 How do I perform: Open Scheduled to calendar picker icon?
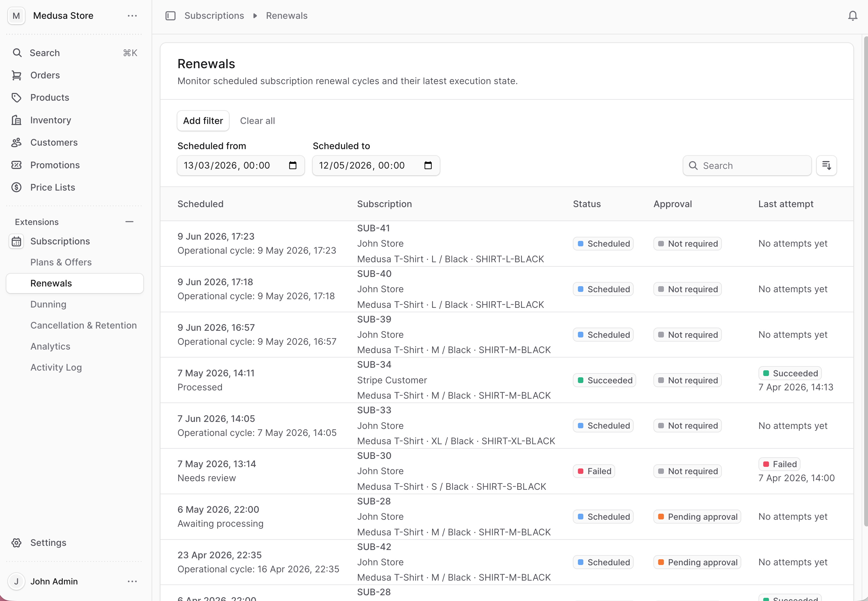pos(428,166)
